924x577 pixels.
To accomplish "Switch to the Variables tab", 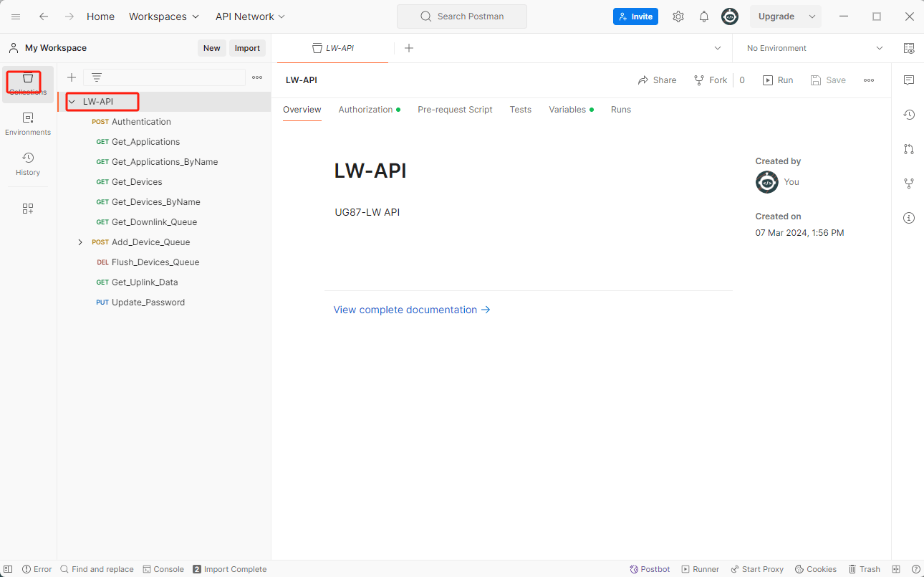I will [572, 110].
